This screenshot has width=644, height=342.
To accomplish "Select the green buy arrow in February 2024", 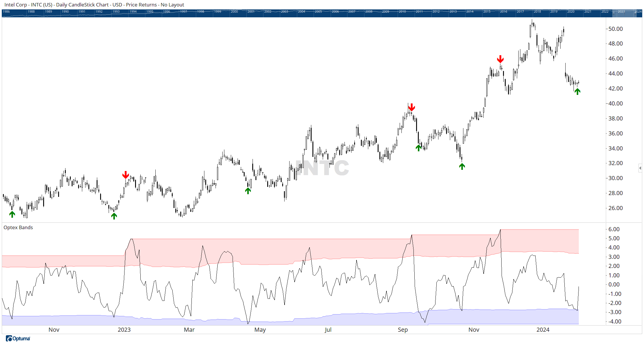I will tap(577, 91).
